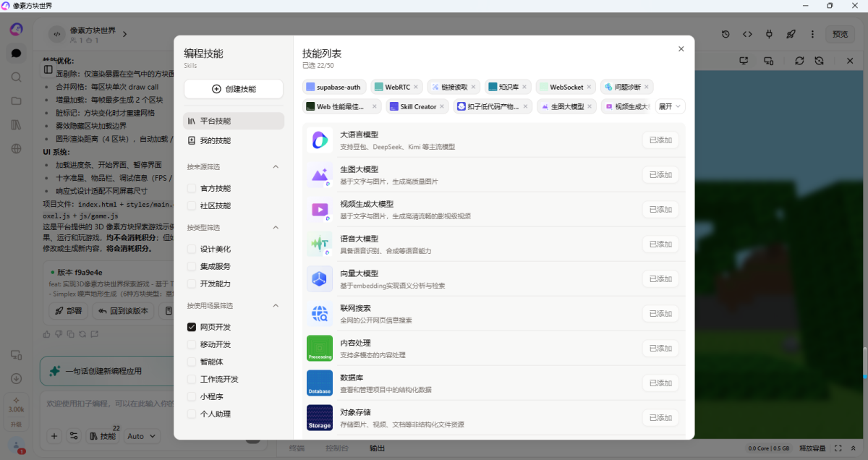Screen dimensions: 868x460
Task: Remove the WebRTC tag from selected skills
Action: coord(417,87)
